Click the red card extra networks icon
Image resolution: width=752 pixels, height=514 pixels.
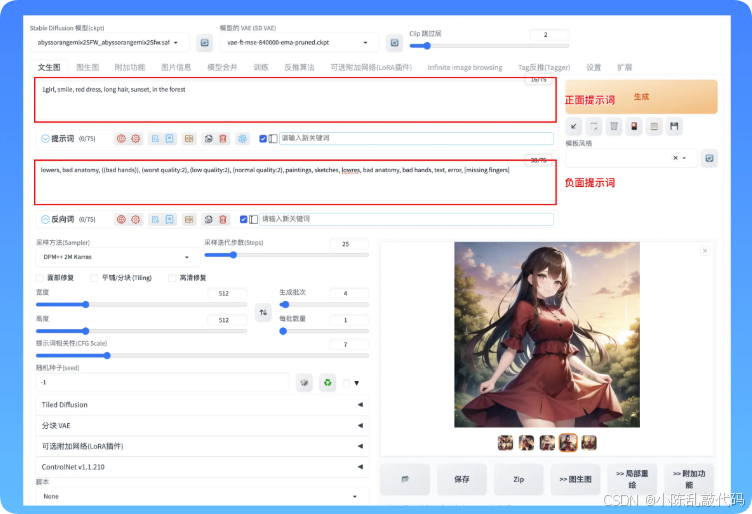[634, 127]
